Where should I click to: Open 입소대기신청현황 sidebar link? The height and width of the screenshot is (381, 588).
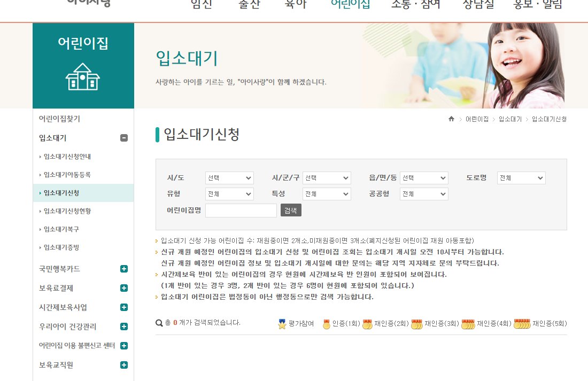(x=67, y=211)
